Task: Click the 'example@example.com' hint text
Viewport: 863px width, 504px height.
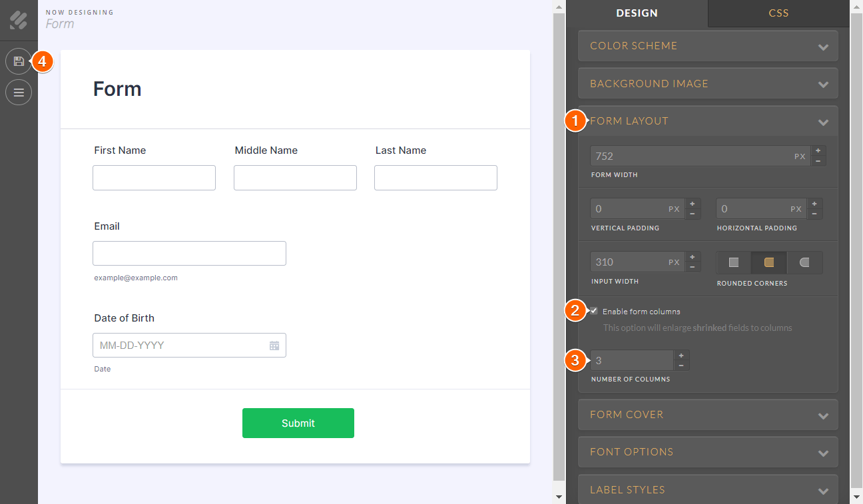Action: (136, 278)
